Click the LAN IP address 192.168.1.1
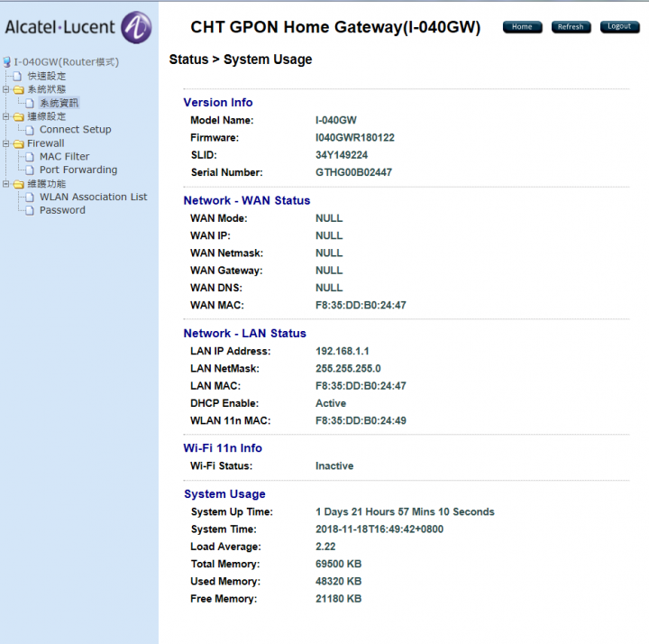The height and width of the screenshot is (644, 649). [343, 351]
